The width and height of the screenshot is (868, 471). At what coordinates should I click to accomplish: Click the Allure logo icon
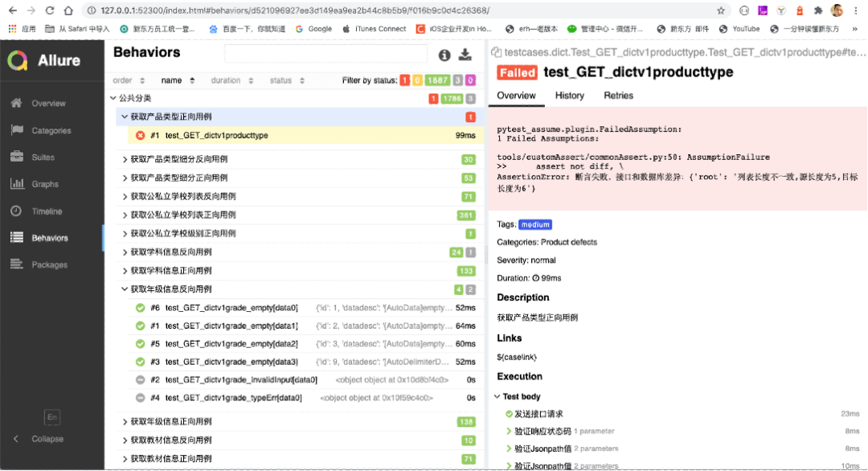coord(18,60)
